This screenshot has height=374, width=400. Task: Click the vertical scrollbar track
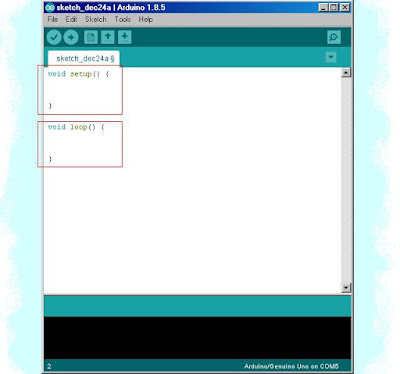coord(346,180)
